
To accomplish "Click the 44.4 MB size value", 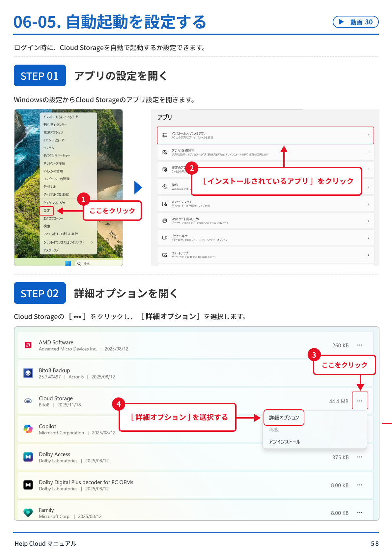I will (339, 401).
